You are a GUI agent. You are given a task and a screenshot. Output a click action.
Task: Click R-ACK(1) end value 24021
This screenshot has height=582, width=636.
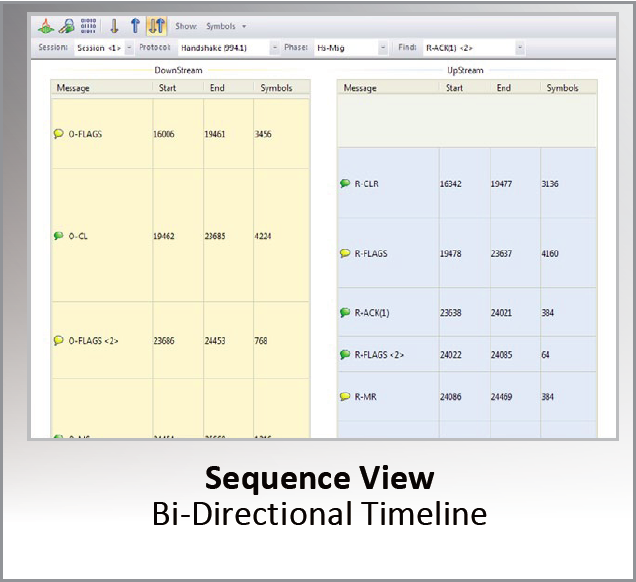point(501,313)
